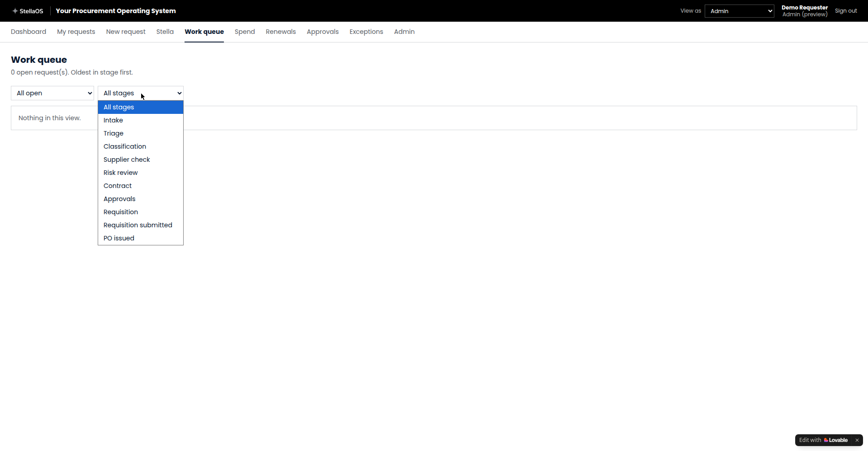Select Requisition submitted stage option
Image resolution: width=868 pixels, height=451 pixels.
[x=141, y=225]
